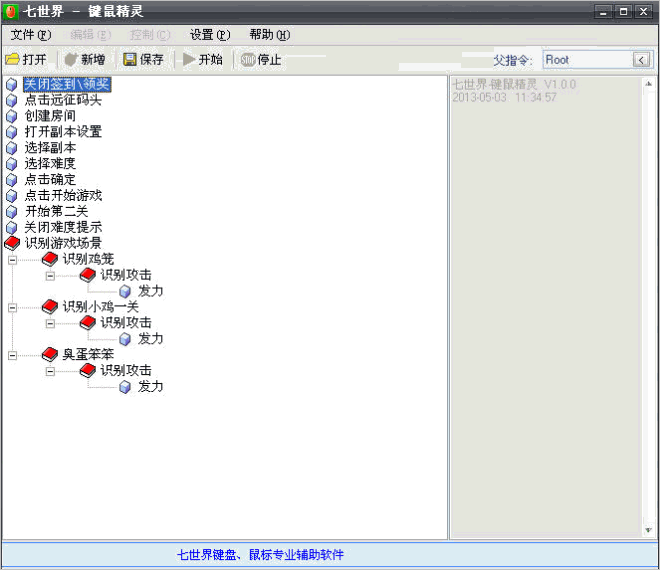Click the cube icon beside 关闭签到\领奖
The height and width of the screenshot is (570, 660).
point(12,85)
